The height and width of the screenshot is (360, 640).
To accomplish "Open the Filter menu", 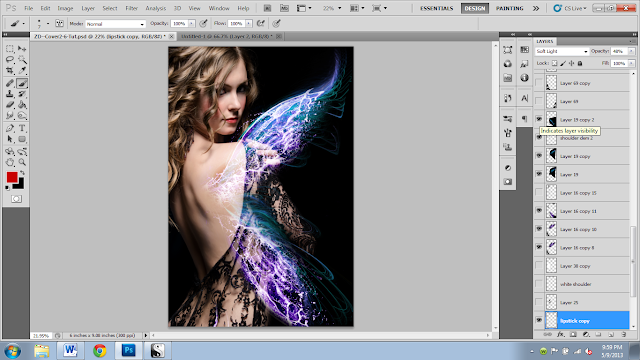I will [x=131, y=8].
